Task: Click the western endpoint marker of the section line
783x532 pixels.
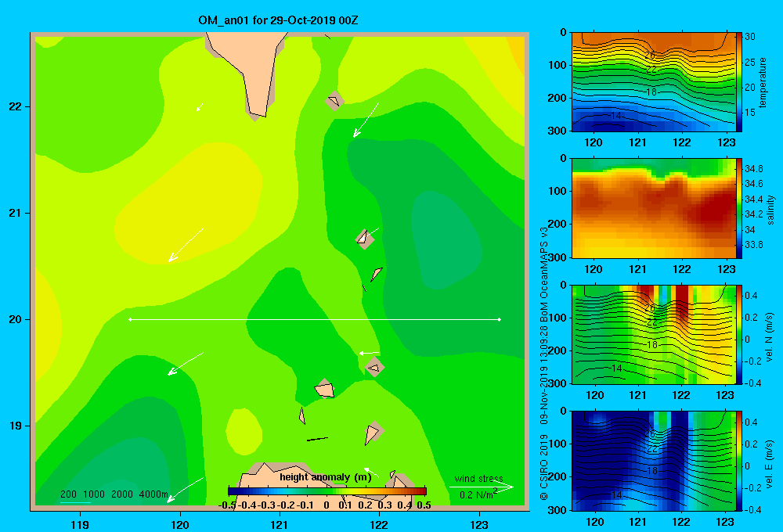Action: click(x=130, y=319)
